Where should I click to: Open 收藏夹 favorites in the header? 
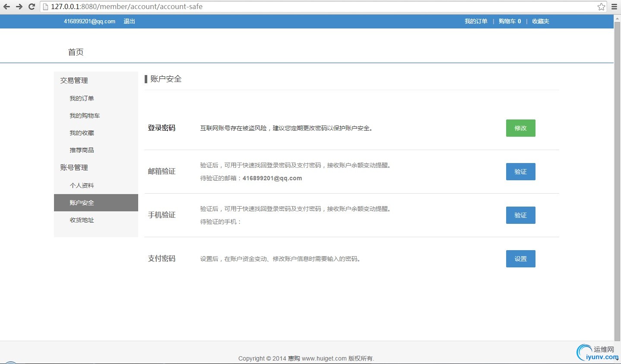pos(540,21)
